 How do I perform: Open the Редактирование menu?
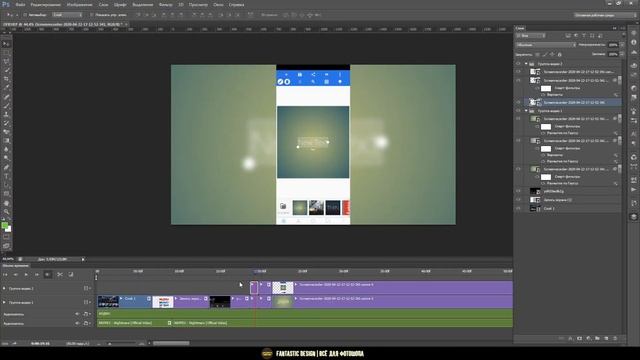[x=45, y=4]
